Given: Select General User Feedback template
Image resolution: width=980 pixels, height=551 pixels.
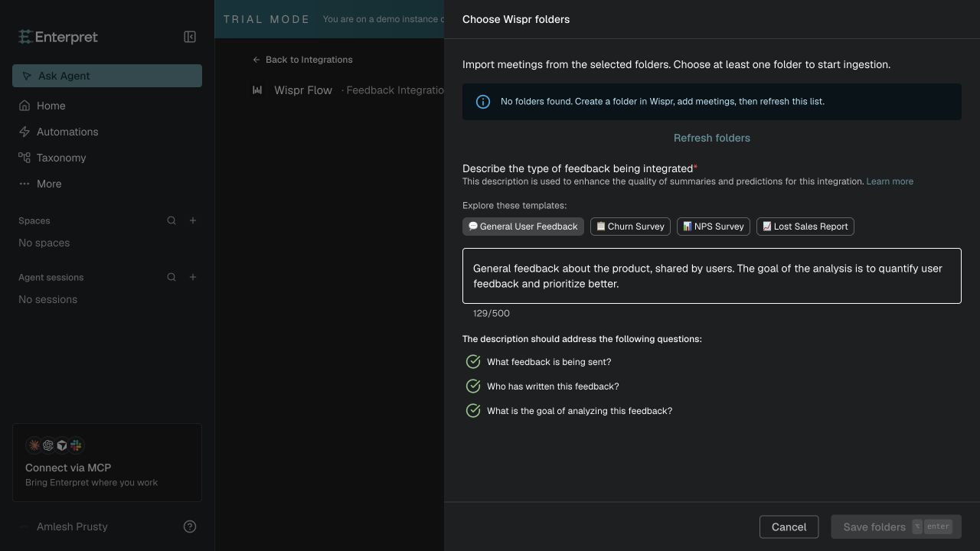Looking at the screenshot, I should (x=523, y=227).
